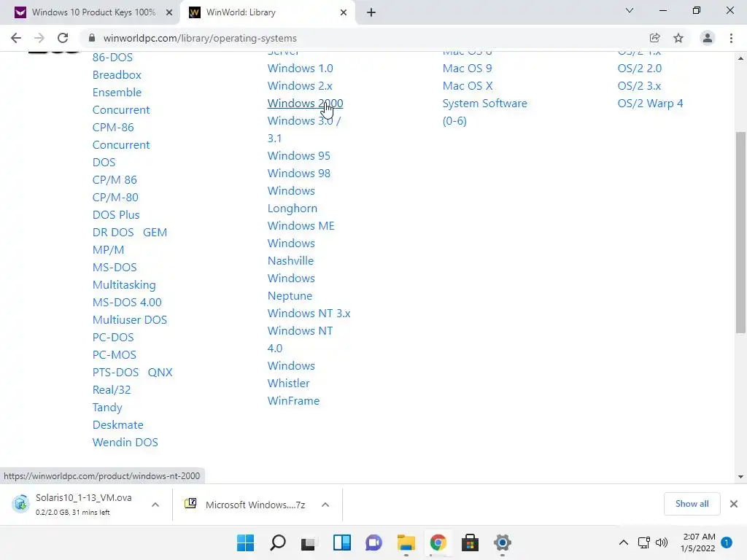Open the Chrome profile menu
This screenshot has width=747, height=560.
click(708, 38)
